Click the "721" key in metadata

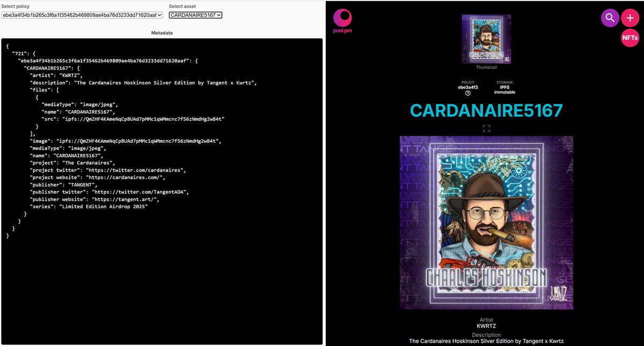19,54
